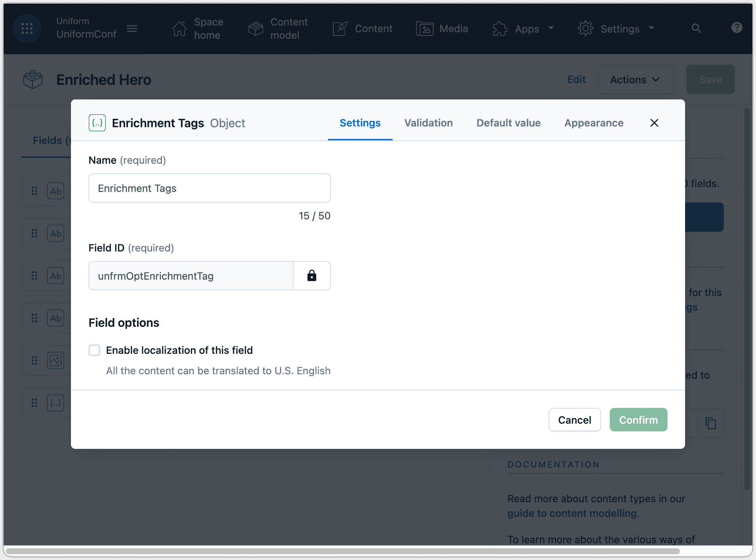Viewport: 756px width, 560px height.
Task: Enable localization of this field checkbox
Action: [94, 350]
